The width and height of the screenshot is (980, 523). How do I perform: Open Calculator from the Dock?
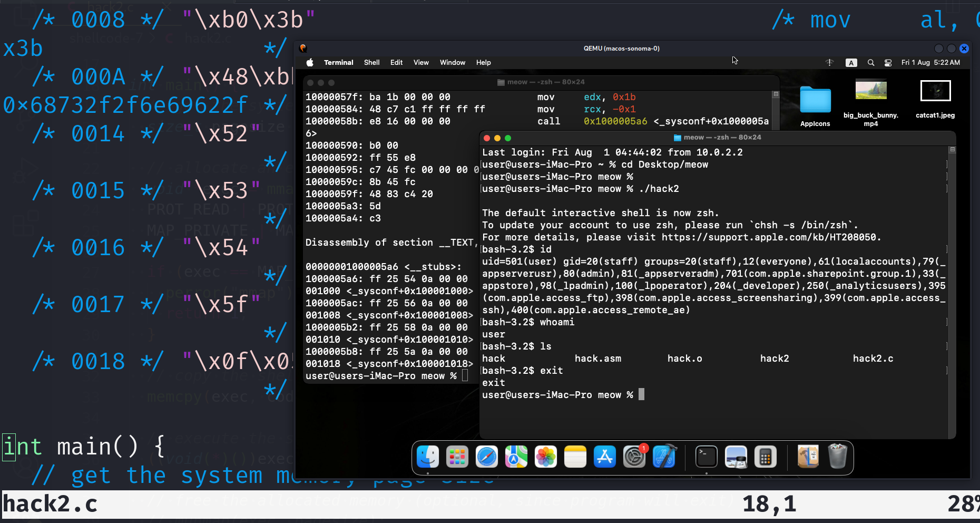coord(765,457)
